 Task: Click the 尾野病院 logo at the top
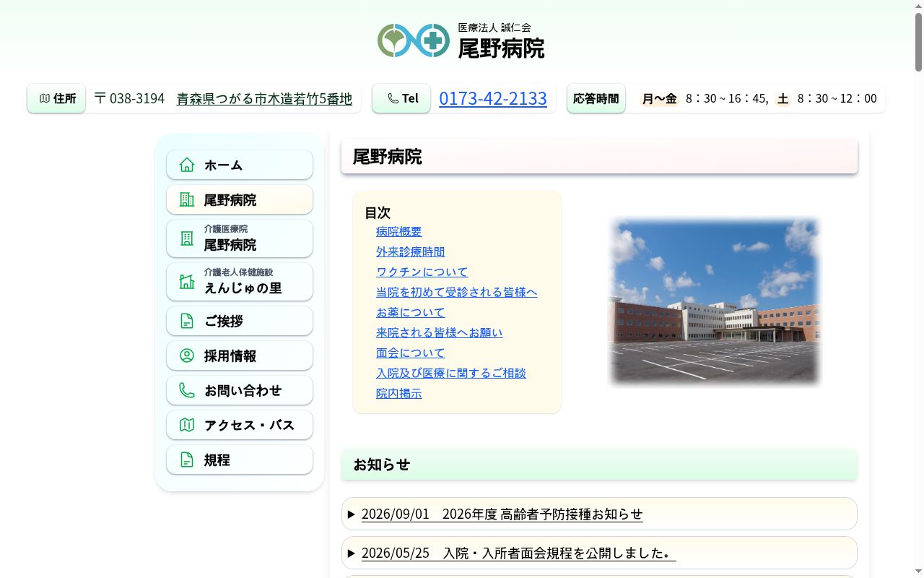pos(462,40)
